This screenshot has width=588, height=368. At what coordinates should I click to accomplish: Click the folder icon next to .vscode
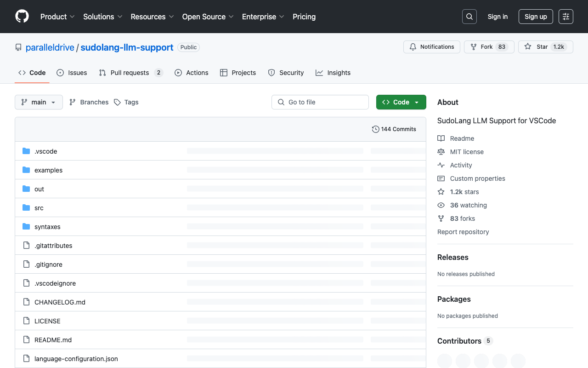[26, 151]
